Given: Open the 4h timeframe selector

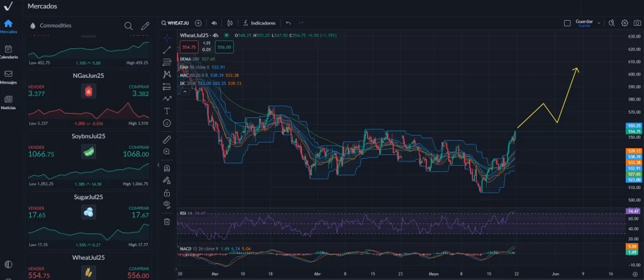Looking at the screenshot, I should point(214,23).
